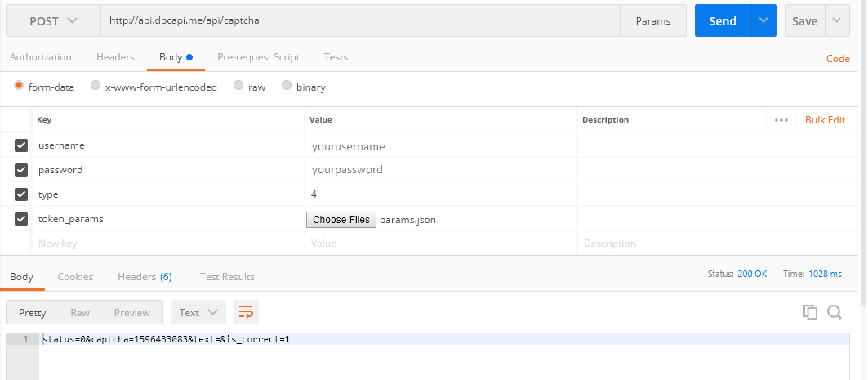Disable the password row checkbox

pos(21,170)
